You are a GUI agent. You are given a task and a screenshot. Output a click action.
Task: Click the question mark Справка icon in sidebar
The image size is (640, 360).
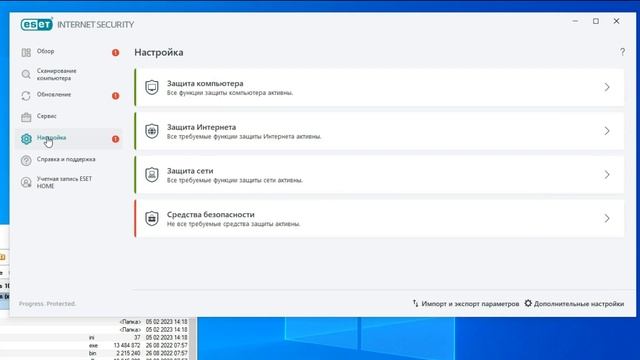click(26, 160)
